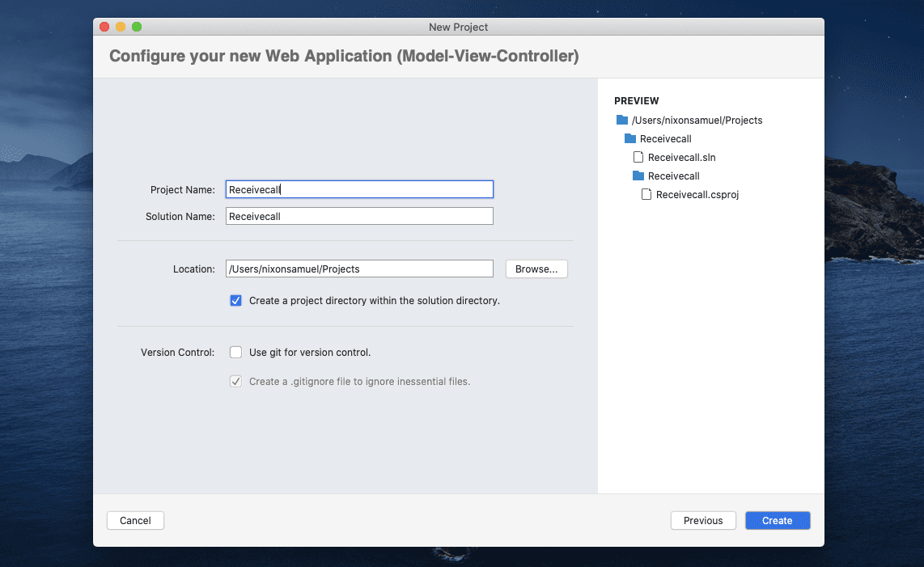Viewport: 924px width, 567px height.
Task: Click the nested Receivecall project folder icon
Action: point(638,176)
